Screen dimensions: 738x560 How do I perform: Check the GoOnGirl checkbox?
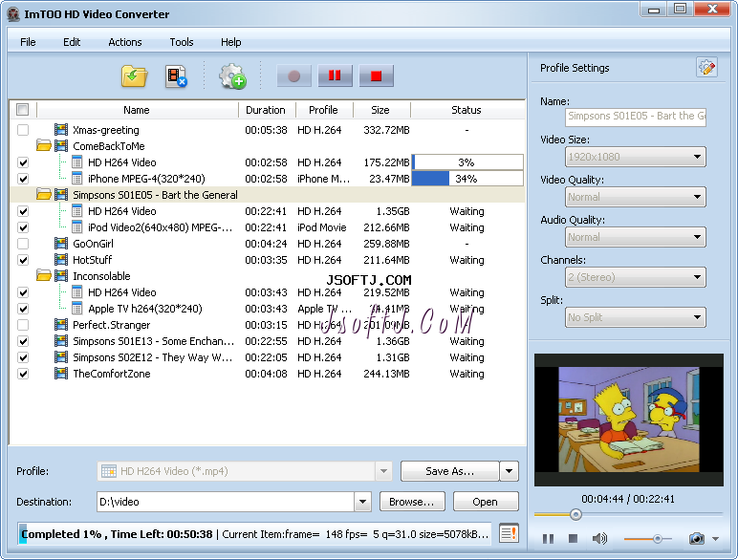point(23,244)
